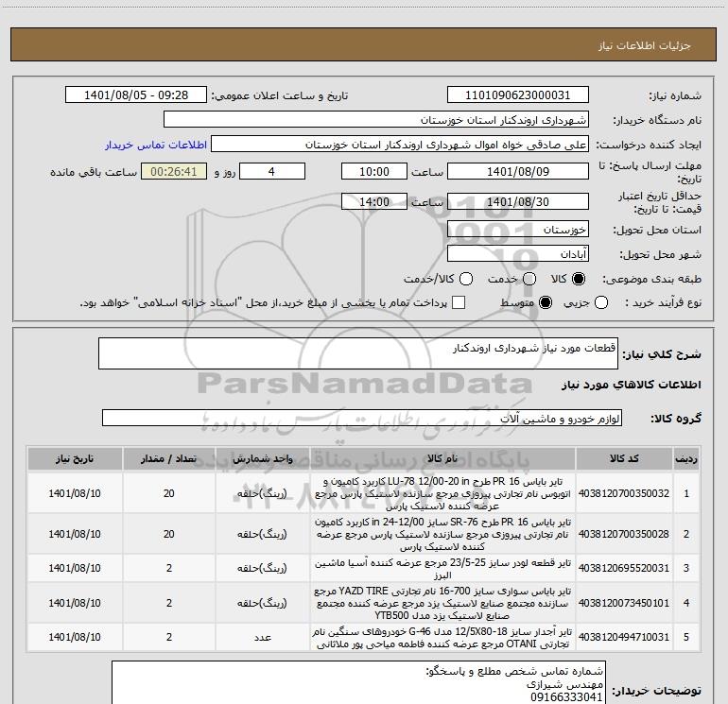Image resolution: width=728 pixels, height=704 pixels.
Task: Click the کد کالا column header
Action: tap(624, 459)
